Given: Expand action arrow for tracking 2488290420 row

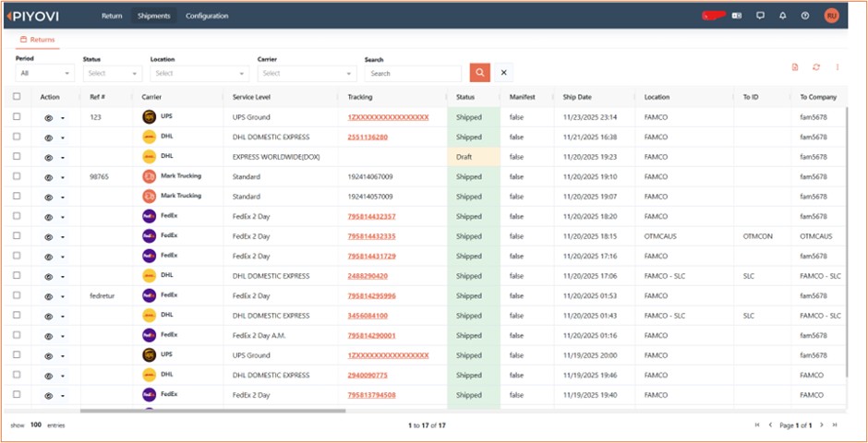Looking at the screenshot, I should tap(63, 277).
